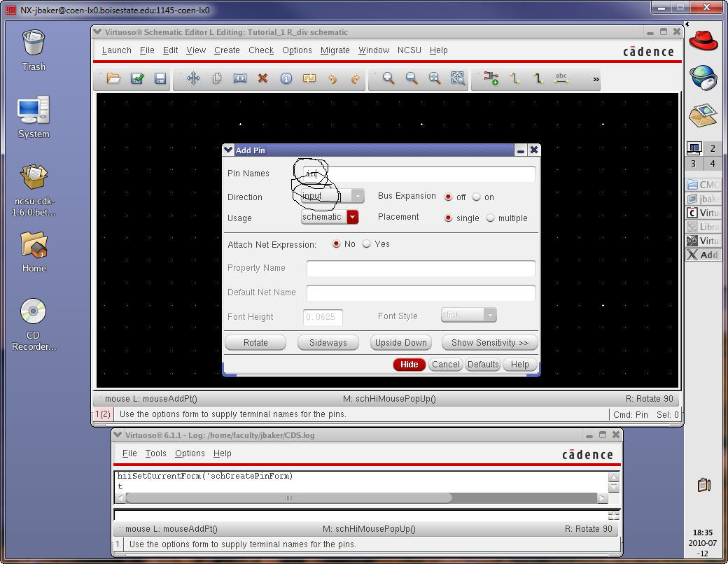Click the Wire Name abc icon
728x564 pixels.
561,79
